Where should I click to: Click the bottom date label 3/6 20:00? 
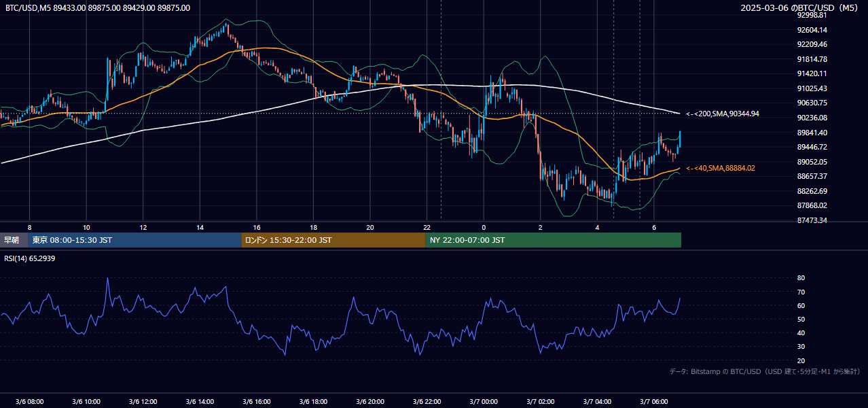[x=370, y=402]
